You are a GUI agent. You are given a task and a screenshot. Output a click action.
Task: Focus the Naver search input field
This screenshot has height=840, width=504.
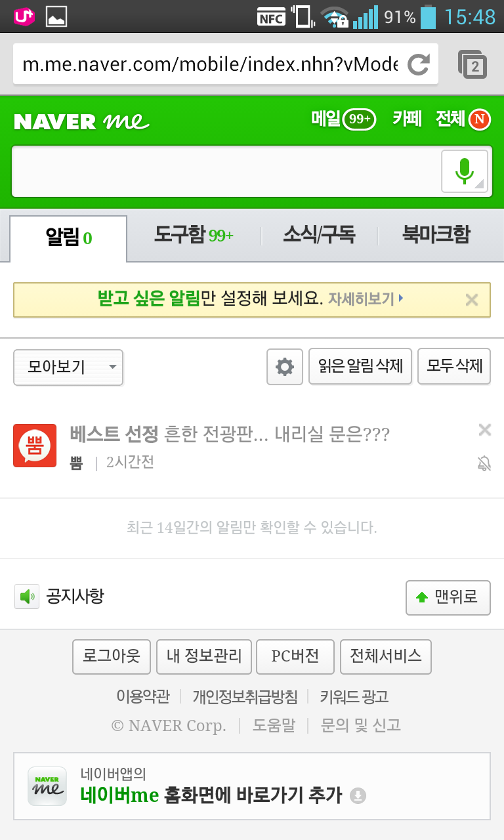pyautogui.click(x=226, y=171)
